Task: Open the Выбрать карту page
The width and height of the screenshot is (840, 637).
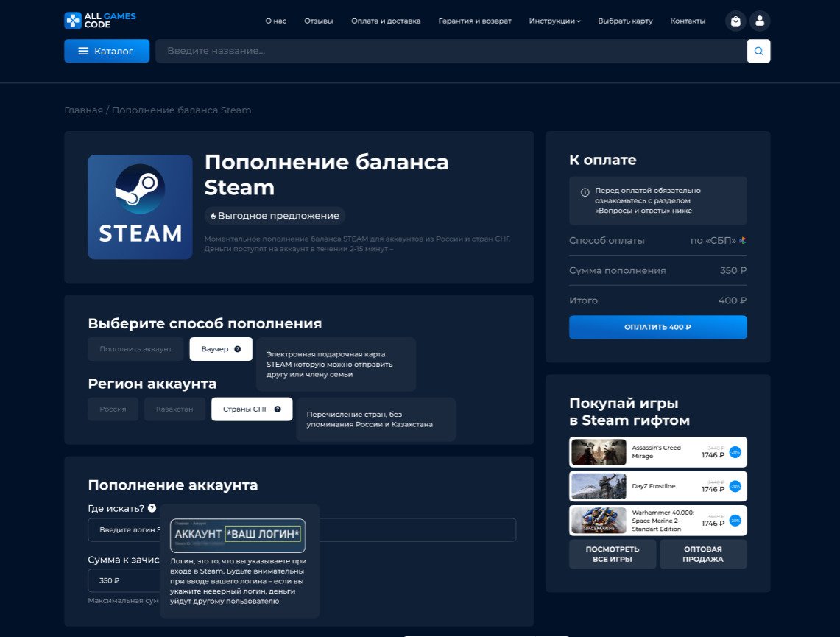Action: click(x=625, y=21)
